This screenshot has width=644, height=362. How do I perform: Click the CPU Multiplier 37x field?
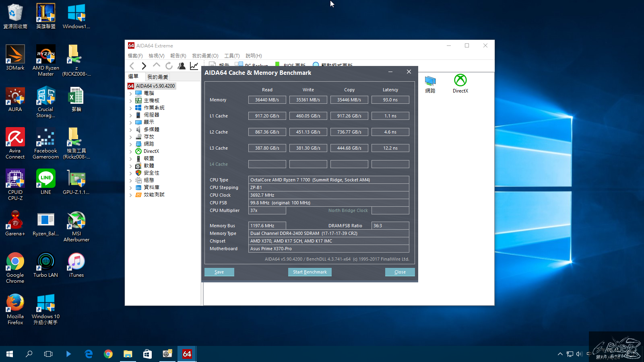pos(267,210)
